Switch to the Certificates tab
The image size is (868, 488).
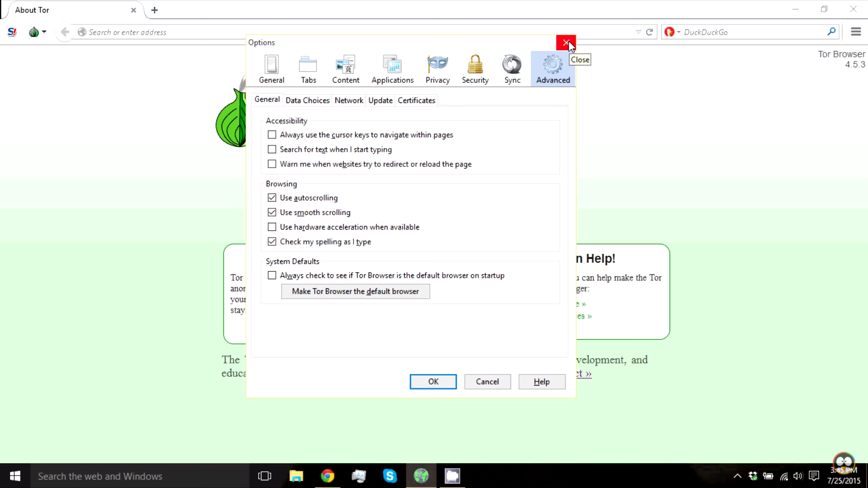tap(416, 100)
